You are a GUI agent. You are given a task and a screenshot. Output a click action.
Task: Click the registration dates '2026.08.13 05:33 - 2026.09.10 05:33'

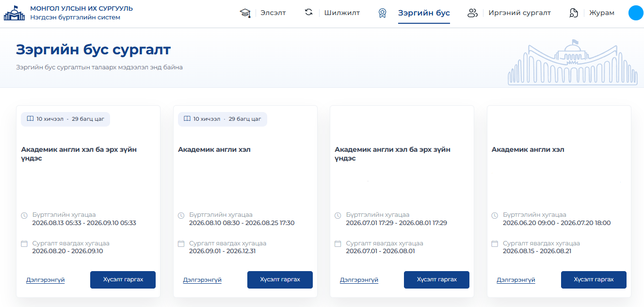click(x=84, y=223)
